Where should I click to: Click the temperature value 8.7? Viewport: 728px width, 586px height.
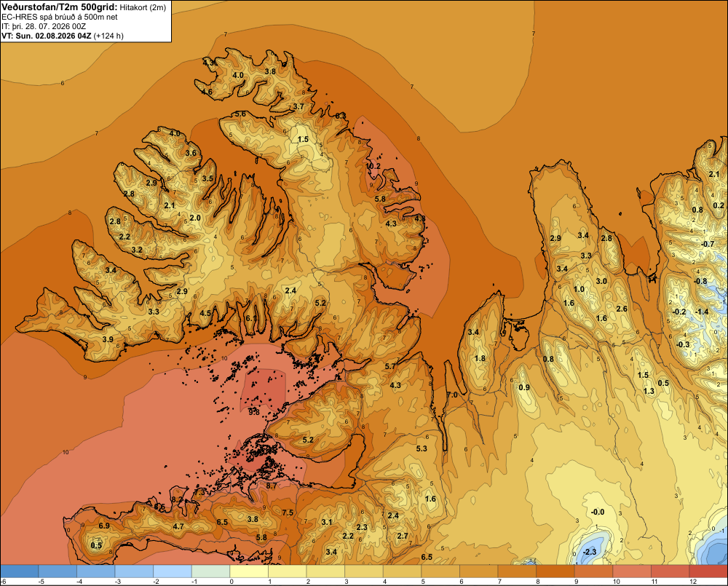point(271,486)
